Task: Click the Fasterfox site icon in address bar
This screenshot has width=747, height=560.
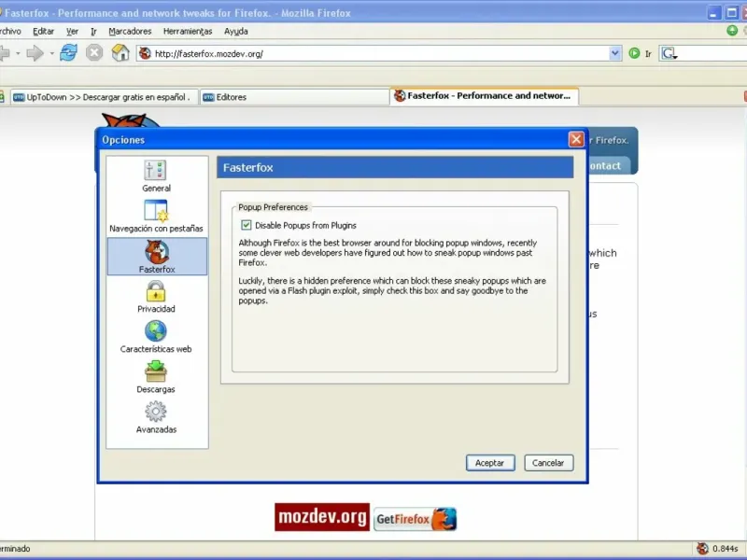Action: (146, 53)
